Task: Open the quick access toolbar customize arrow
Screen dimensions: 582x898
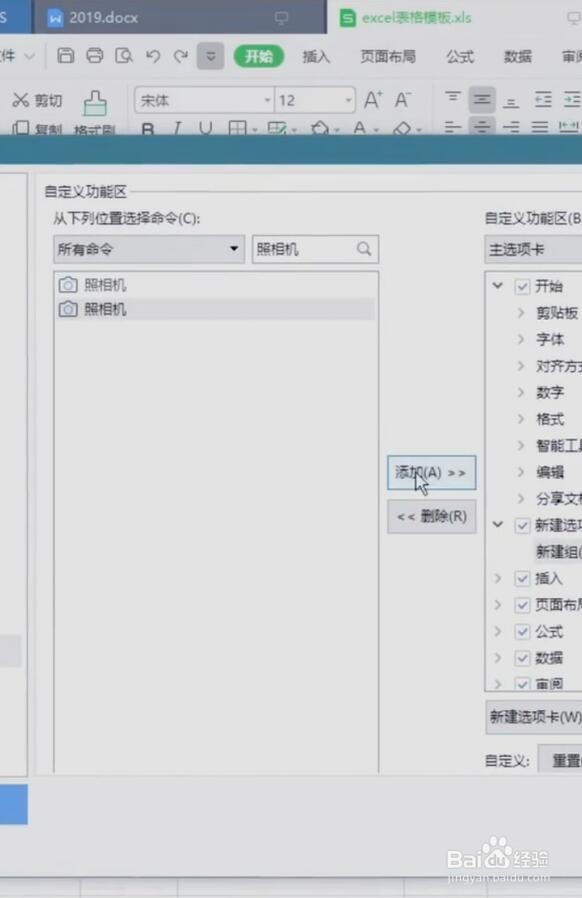Action: 210,56
